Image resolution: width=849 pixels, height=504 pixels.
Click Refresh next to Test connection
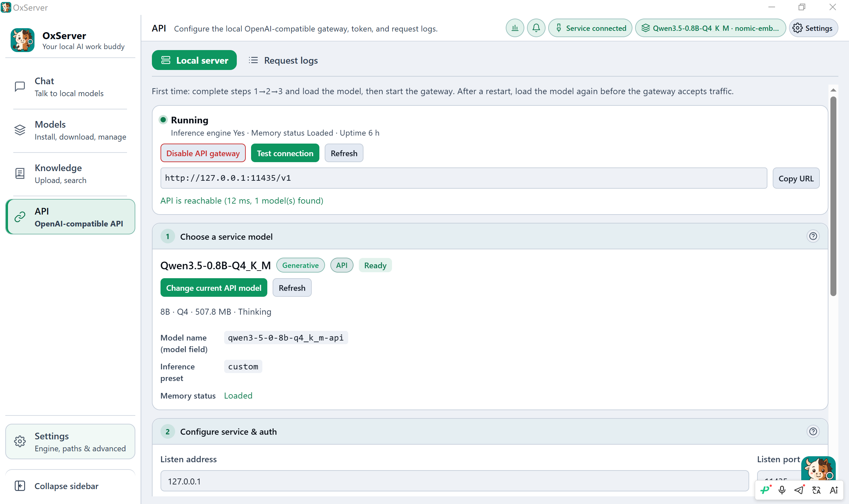344,153
